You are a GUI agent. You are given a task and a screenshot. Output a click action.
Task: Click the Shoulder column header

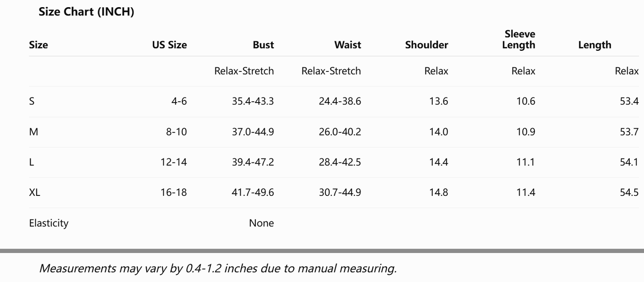click(x=427, y=45)
